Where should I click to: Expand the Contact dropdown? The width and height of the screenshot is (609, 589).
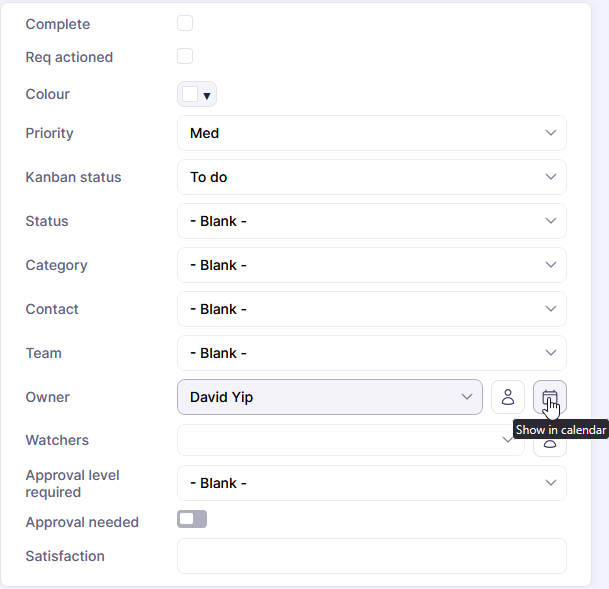[x=371, y=309]
